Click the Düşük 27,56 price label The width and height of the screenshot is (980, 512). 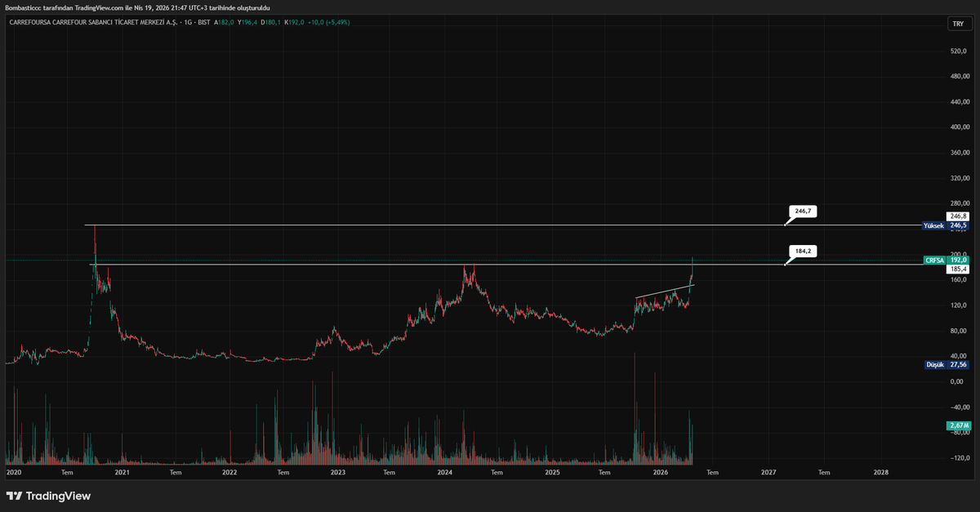pyautogui.click(x=947, y=365)
